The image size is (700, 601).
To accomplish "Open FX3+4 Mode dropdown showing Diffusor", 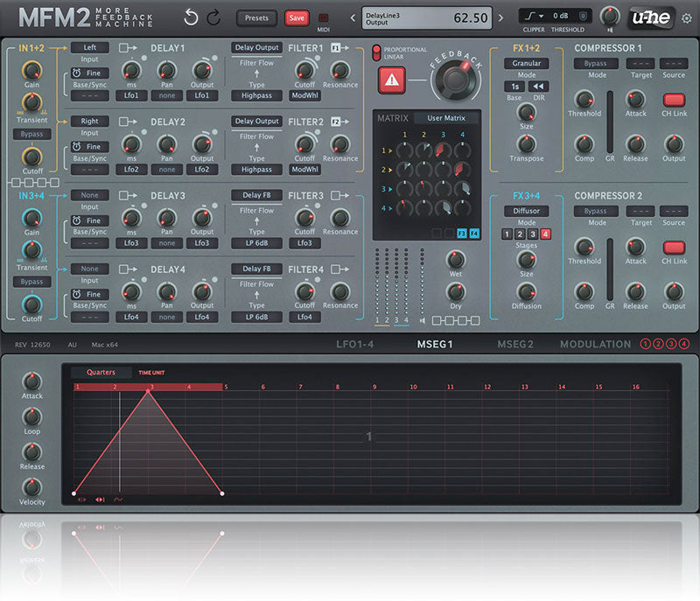I will coord(527,211).
